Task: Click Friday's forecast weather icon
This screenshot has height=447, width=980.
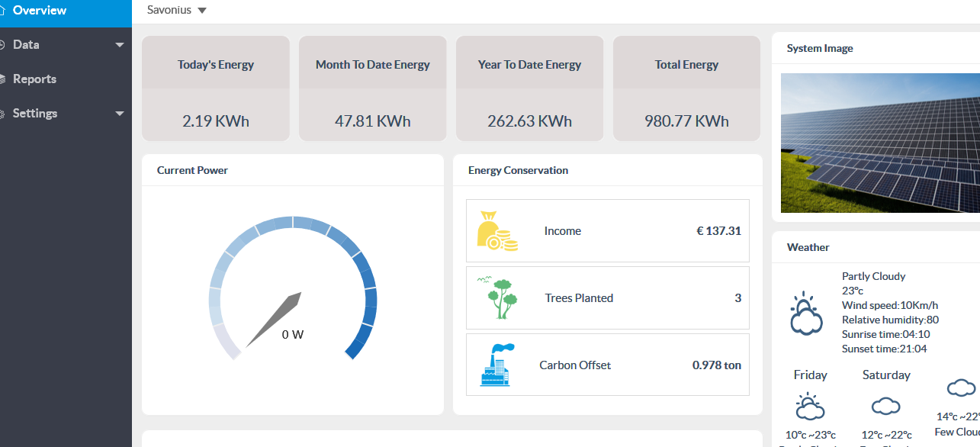Action: [x=809, y=407]
